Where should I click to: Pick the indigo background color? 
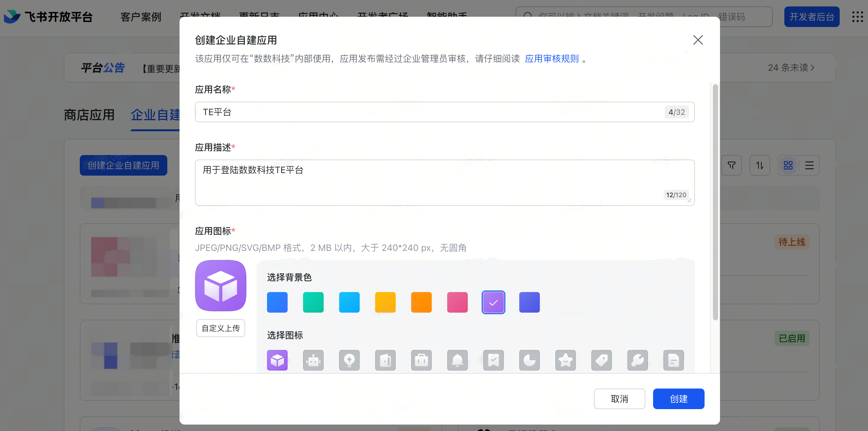point(529,302)
